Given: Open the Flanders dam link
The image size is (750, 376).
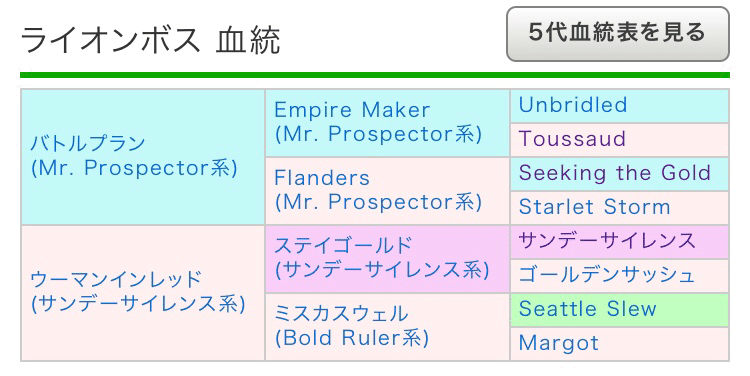Looking at the screenshot, I should point(322,178).
